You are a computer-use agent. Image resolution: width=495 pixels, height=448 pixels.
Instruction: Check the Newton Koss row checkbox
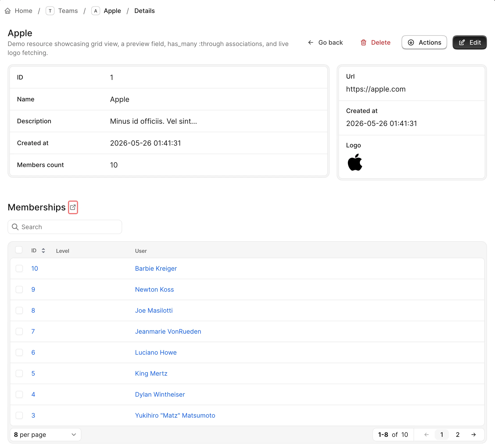tap(19, 289)
